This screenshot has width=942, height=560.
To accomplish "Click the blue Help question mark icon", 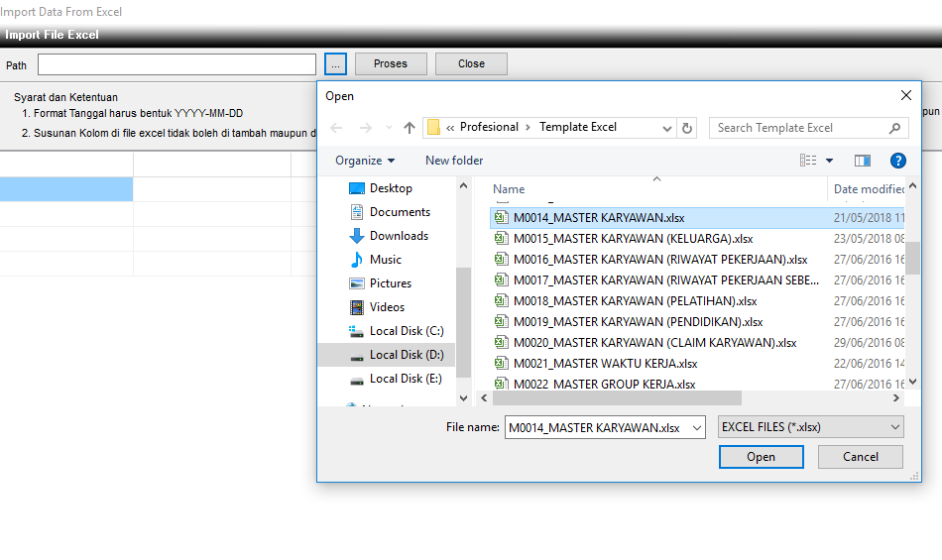I will 897,161.
